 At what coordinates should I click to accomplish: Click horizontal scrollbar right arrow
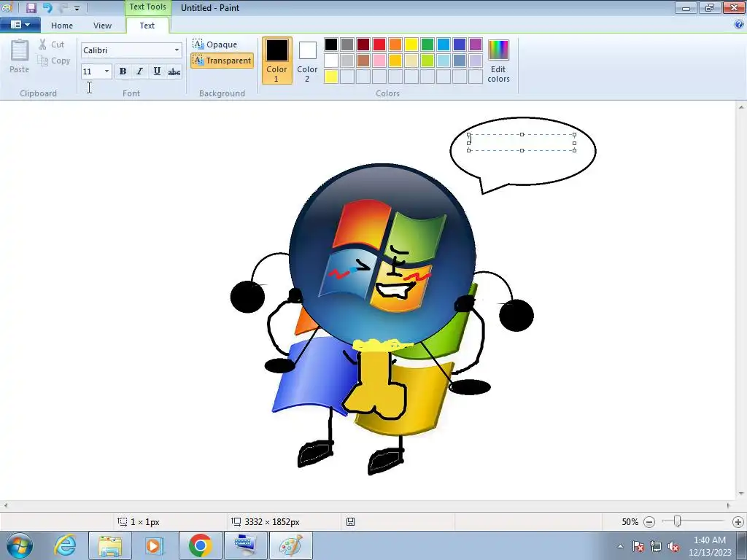729,505
